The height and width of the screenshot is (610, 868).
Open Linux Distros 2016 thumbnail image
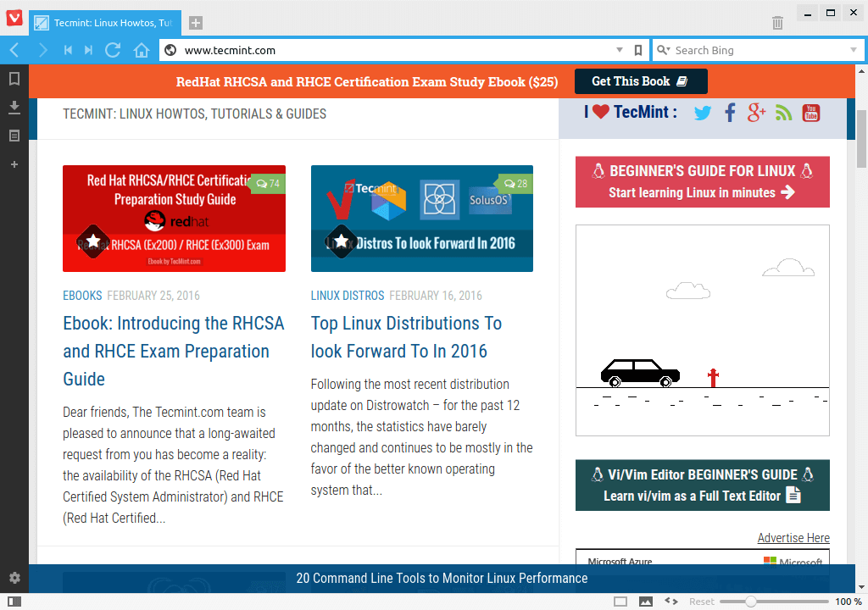pos(422,219)
